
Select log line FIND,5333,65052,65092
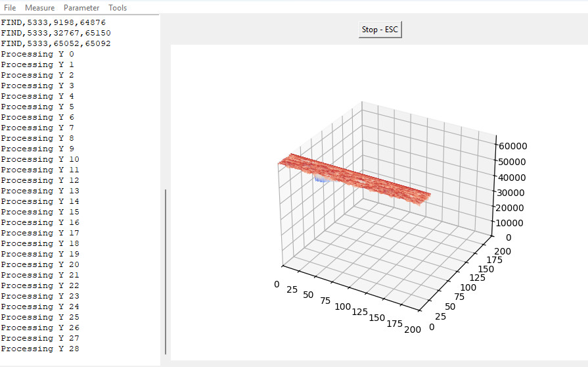[x=56, y=43]
